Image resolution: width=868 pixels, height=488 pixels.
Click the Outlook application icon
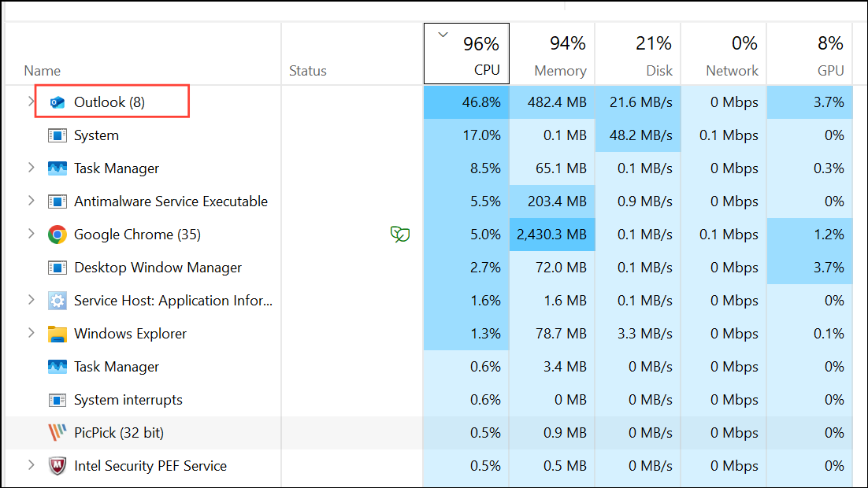click(57, 102)
